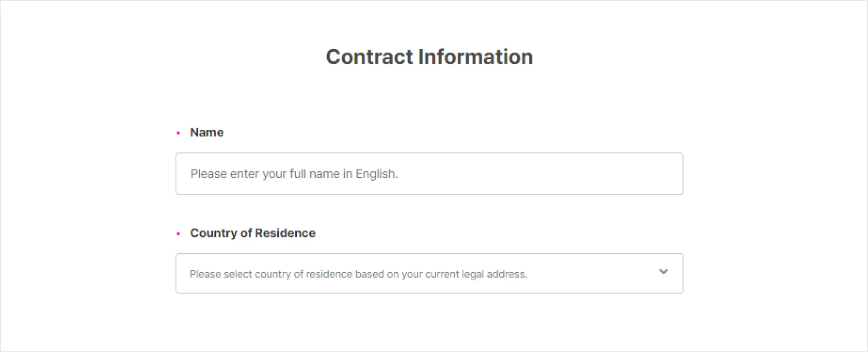Click the pink required marker beside Name
This screenshot has width=868, height=352.
[x=178, y=133]
